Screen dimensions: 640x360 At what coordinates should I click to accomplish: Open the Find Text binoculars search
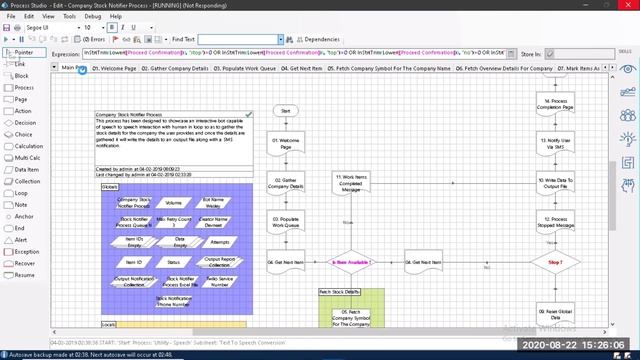coord(289,40)
